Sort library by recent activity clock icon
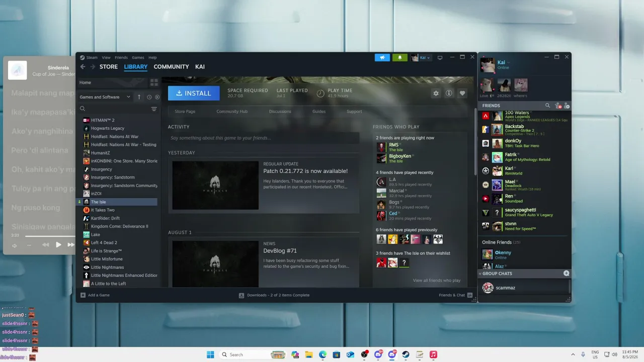The image size is (644, 362). pos(149,97)
